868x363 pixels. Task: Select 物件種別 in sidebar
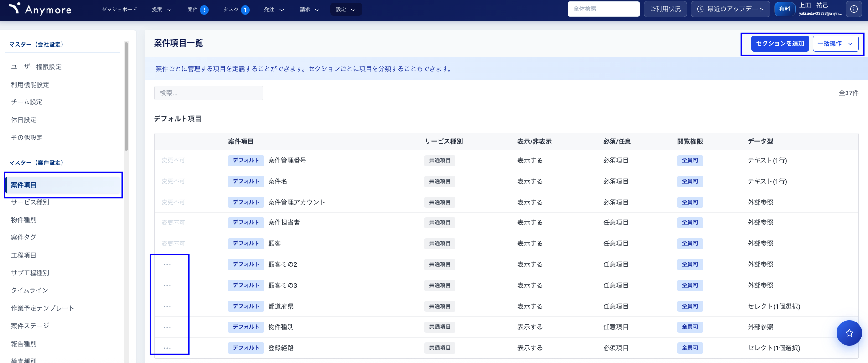coord(24,220)
